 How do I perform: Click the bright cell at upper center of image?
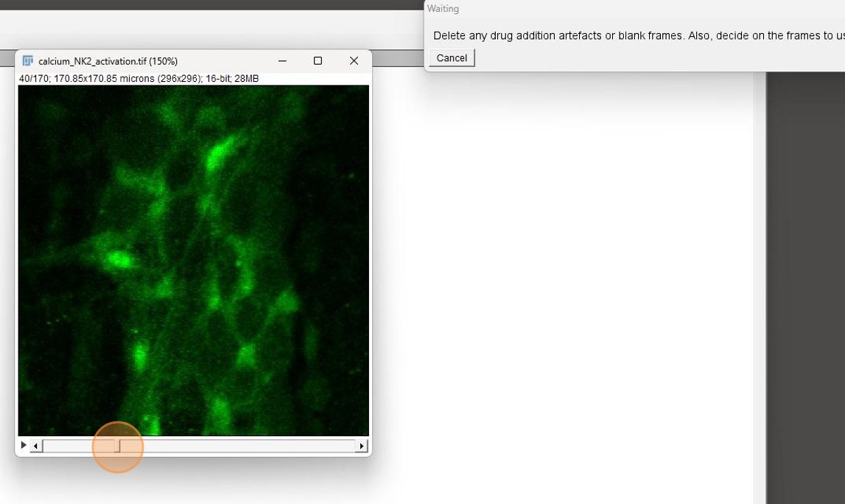click(217, 155)
